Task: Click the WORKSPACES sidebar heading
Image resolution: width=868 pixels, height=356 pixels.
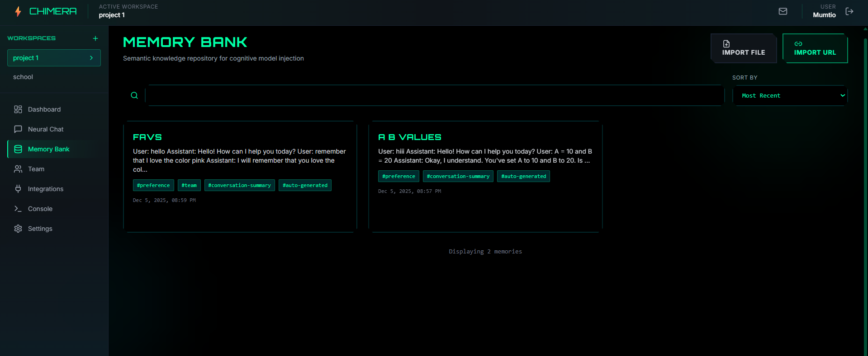Action: [x=32, y=38]
